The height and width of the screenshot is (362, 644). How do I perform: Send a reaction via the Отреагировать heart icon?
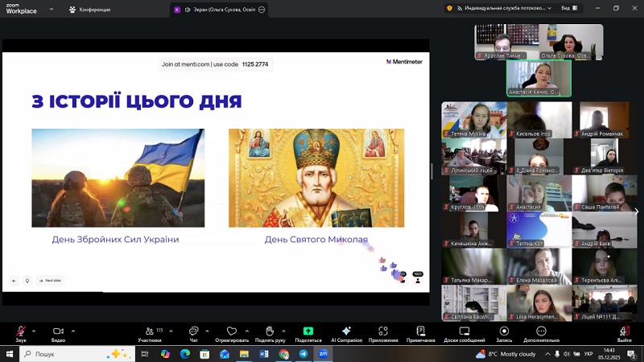232,333
